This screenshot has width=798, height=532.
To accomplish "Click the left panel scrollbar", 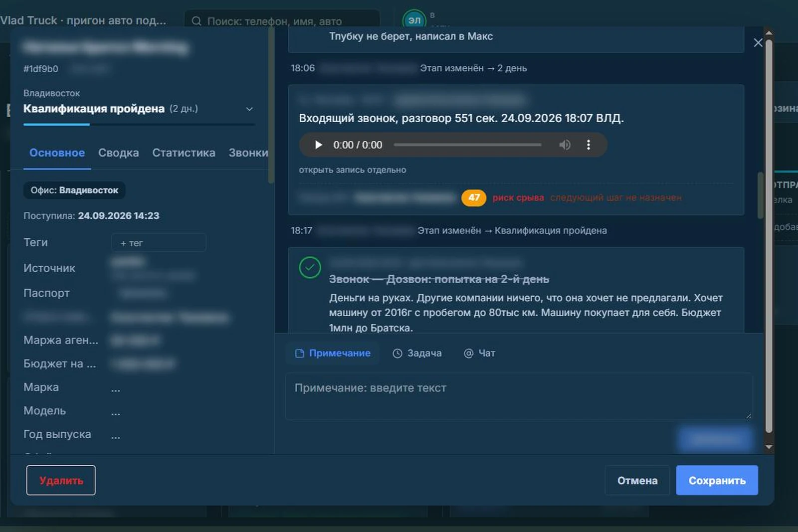I will (x=271, y=105).
